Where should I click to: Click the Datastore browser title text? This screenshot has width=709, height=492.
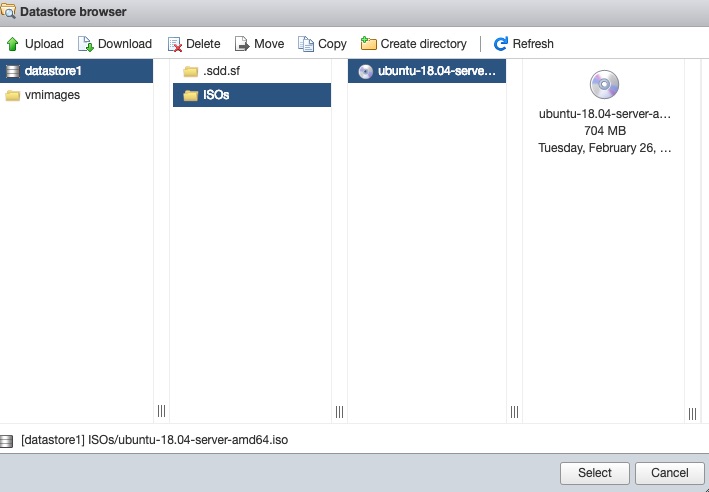pos(73,12)
